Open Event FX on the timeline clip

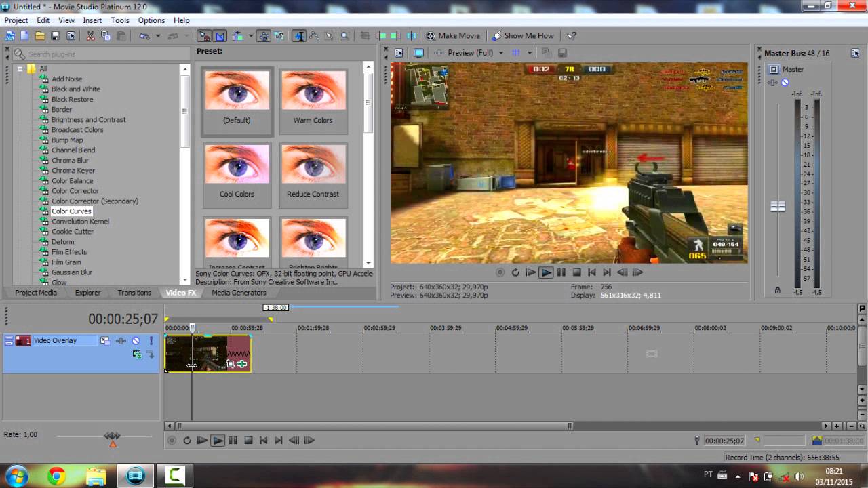coord(242,364)
